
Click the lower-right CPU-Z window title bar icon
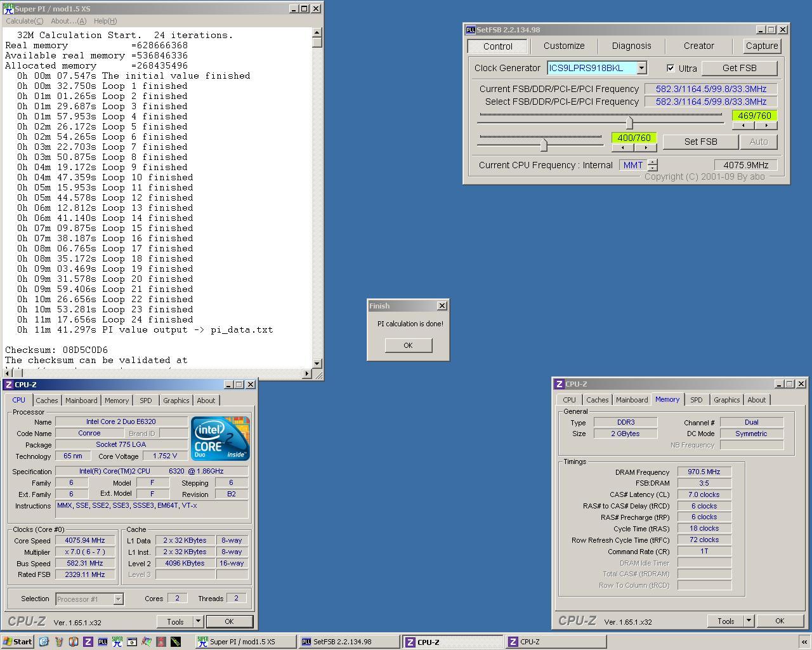(559, 384)
